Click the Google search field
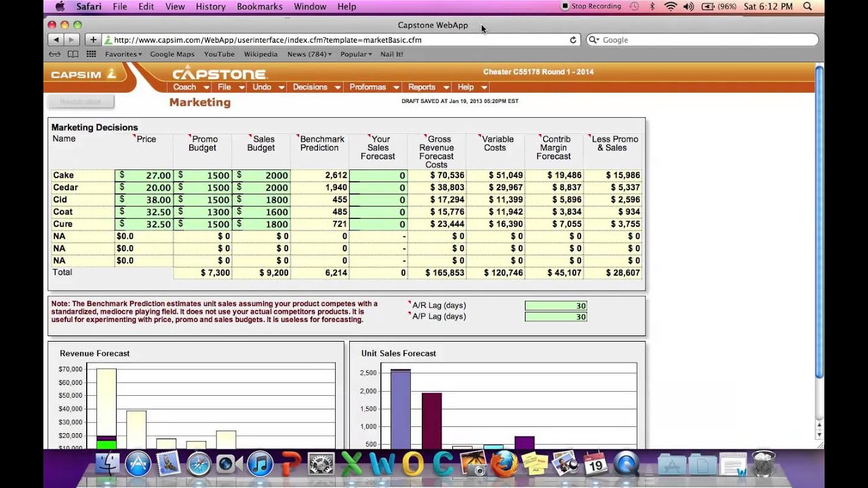 [702, 40]
